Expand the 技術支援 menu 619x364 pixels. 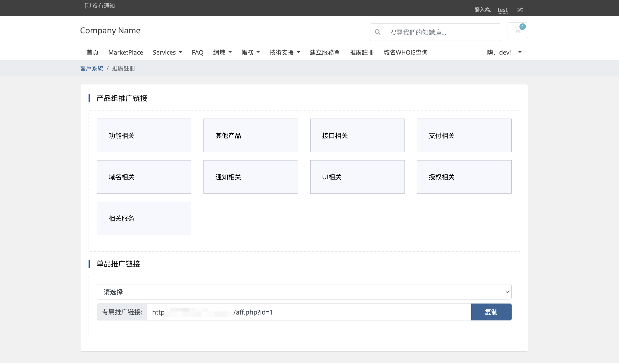(284, 52)
